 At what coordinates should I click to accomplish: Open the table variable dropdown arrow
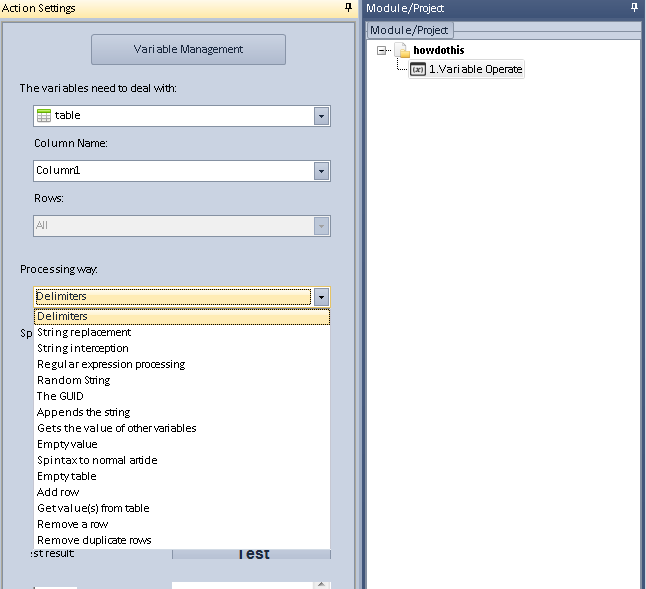click(x=321, y=116)
